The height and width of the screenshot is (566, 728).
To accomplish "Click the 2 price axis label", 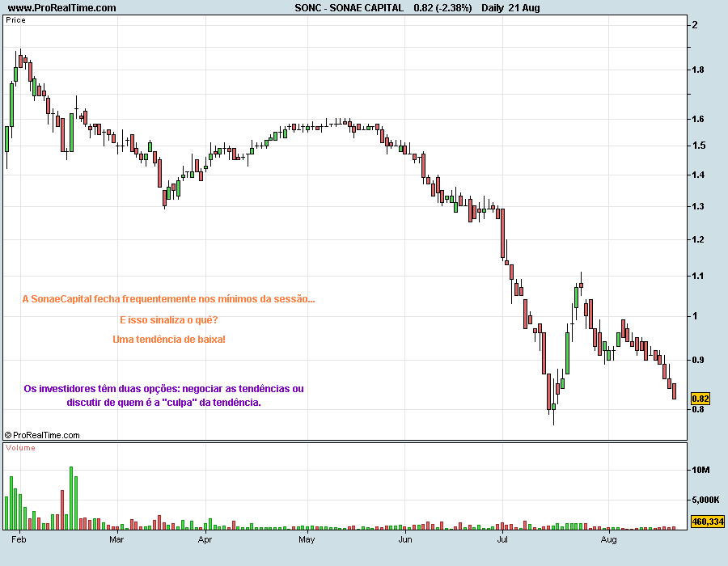I will click(x=695, y=25).
